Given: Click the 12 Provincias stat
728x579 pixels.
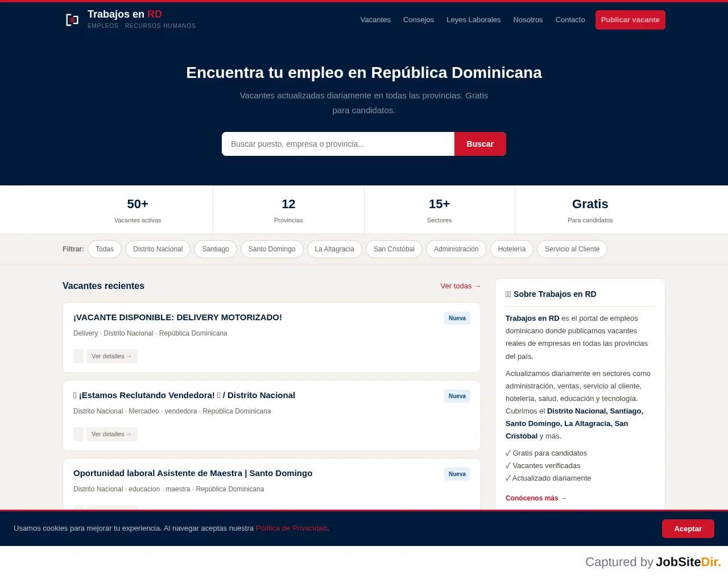Looking at the screenshot, I should 288,210.
